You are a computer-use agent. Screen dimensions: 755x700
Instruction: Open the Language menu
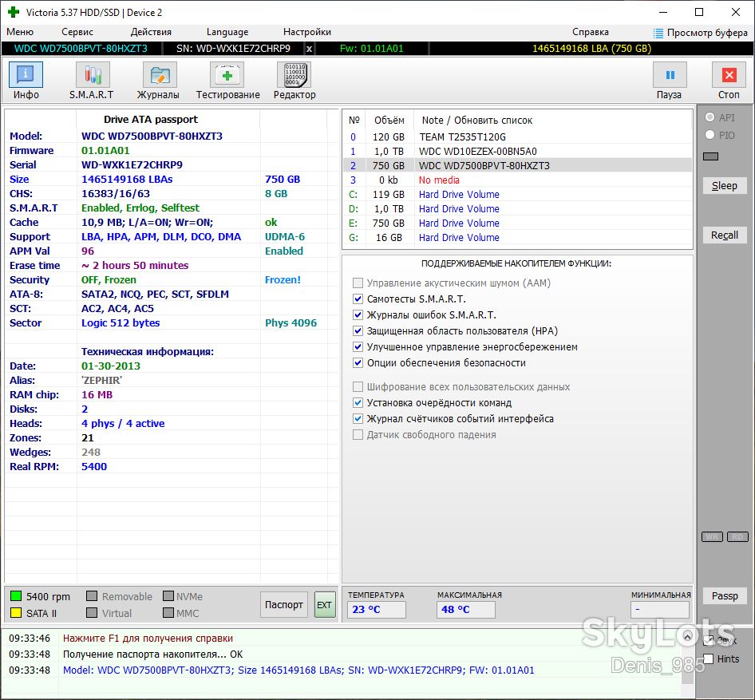227,32
